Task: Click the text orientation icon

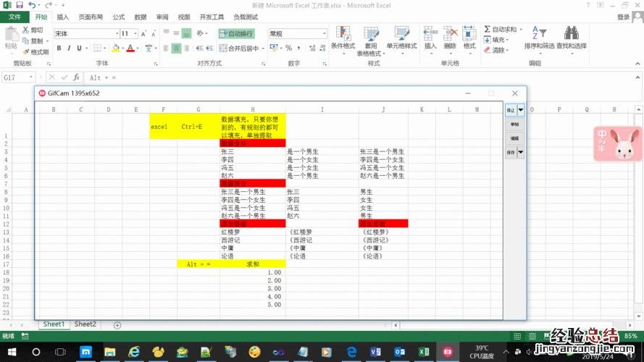Action: coord(200,33)
